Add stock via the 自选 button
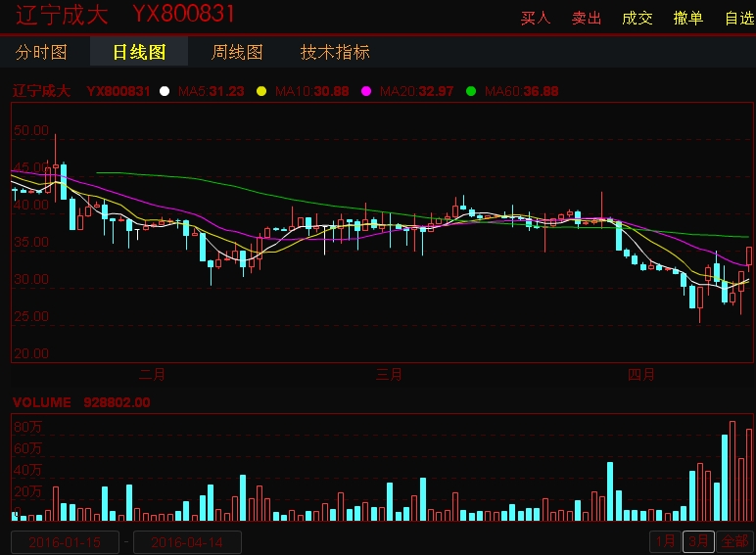 pos(737,18)
